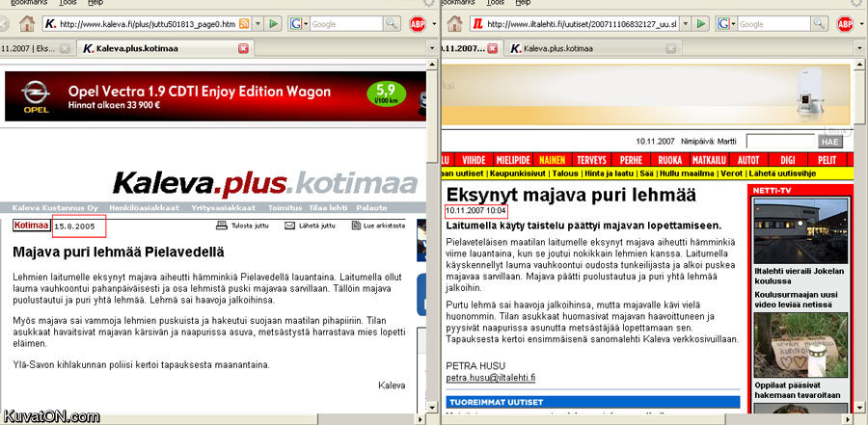Open Lähetä uutisvihje link

782,173
